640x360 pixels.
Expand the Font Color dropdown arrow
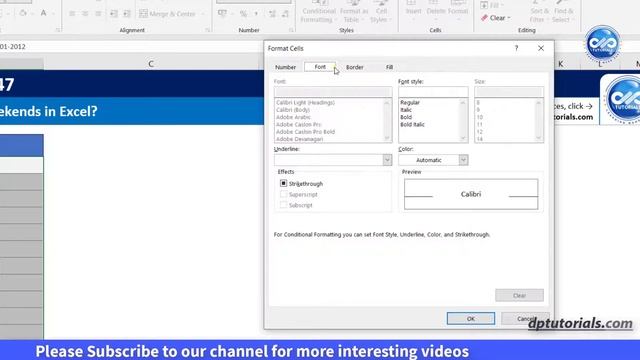52,14
